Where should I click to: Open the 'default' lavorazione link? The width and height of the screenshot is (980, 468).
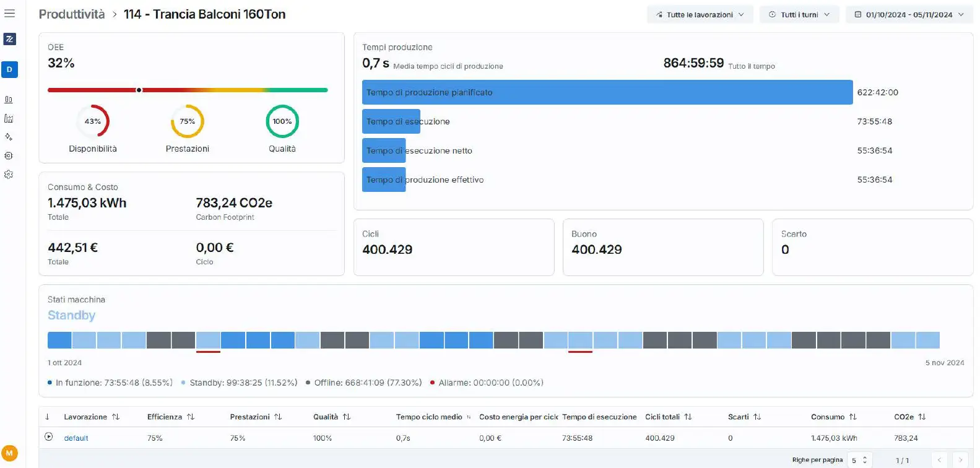(x=76, y=438)
